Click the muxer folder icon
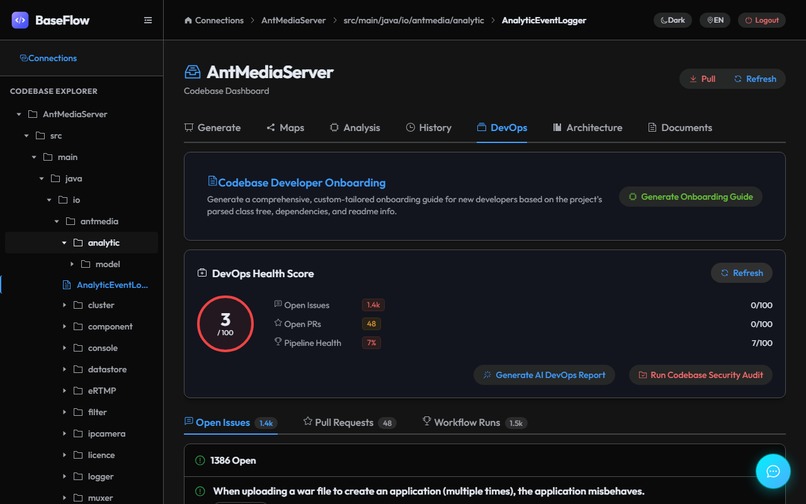806x504 pixels. (x=78, y=498)
